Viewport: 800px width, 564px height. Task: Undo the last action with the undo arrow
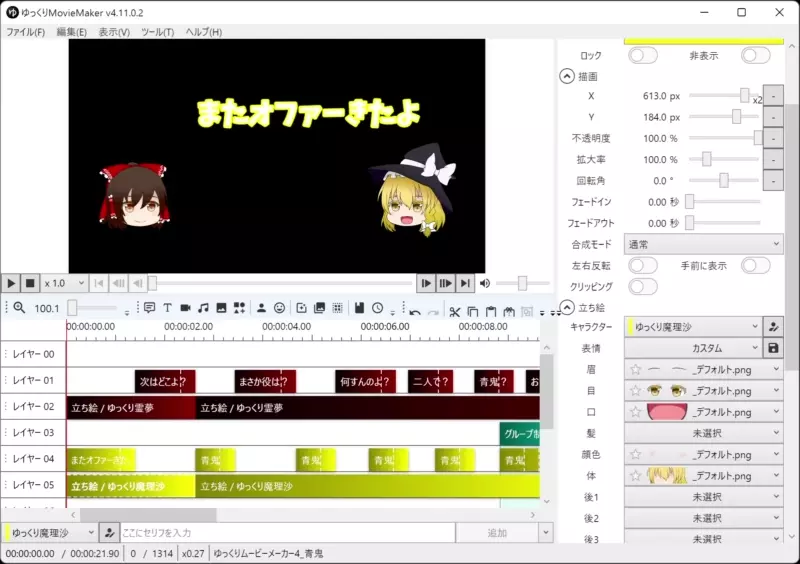click(415, 311)
